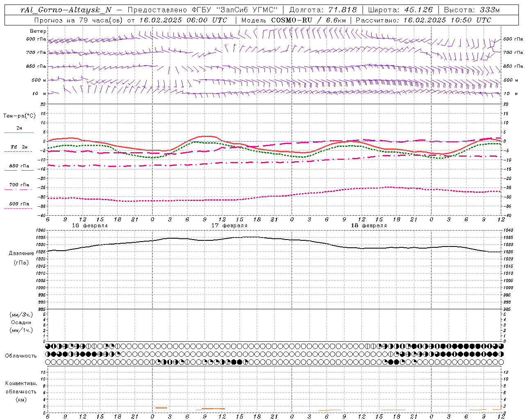Click the 2м legend entry under temperature
This screenshot has width=525, height=420.
click(19, 128)
